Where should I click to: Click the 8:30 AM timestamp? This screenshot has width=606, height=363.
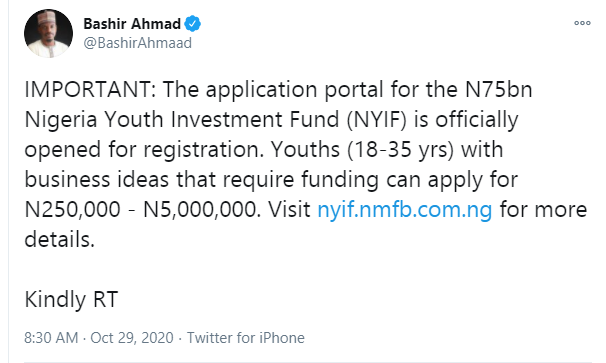(x=51, y=338)
